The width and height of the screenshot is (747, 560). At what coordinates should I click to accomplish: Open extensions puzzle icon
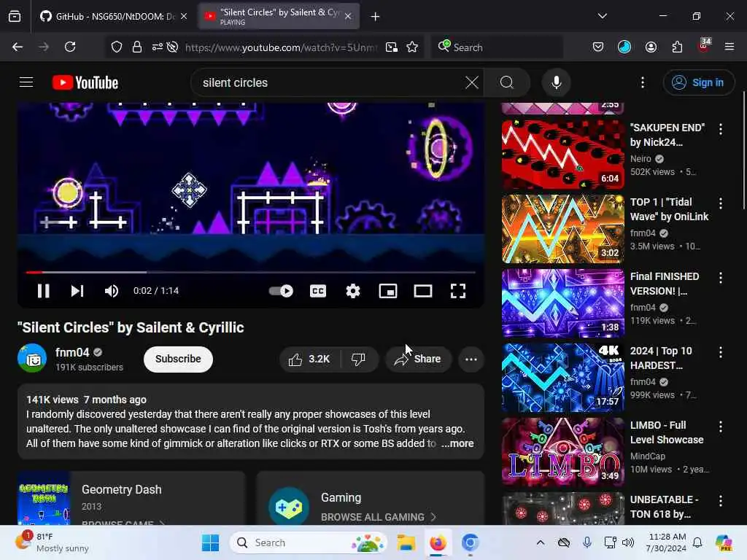click(x=677, y=47)
